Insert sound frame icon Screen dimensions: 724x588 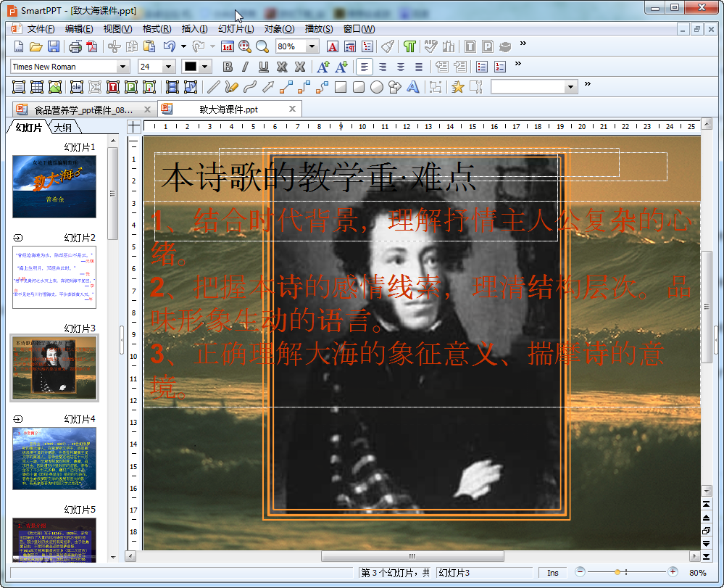coord(190,87)
